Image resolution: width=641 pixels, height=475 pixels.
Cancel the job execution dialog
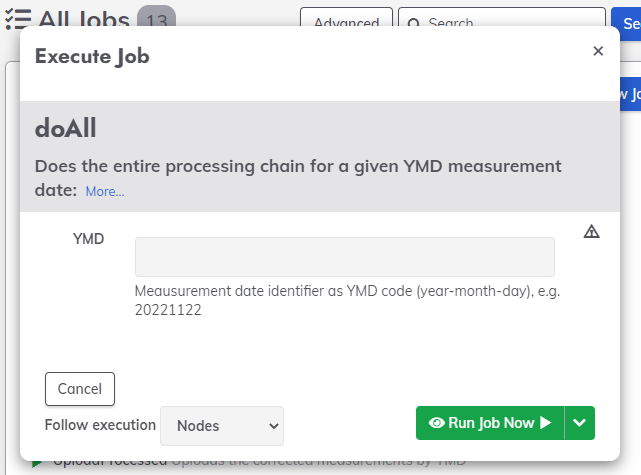pyautogui.click(x=80, y=389)
